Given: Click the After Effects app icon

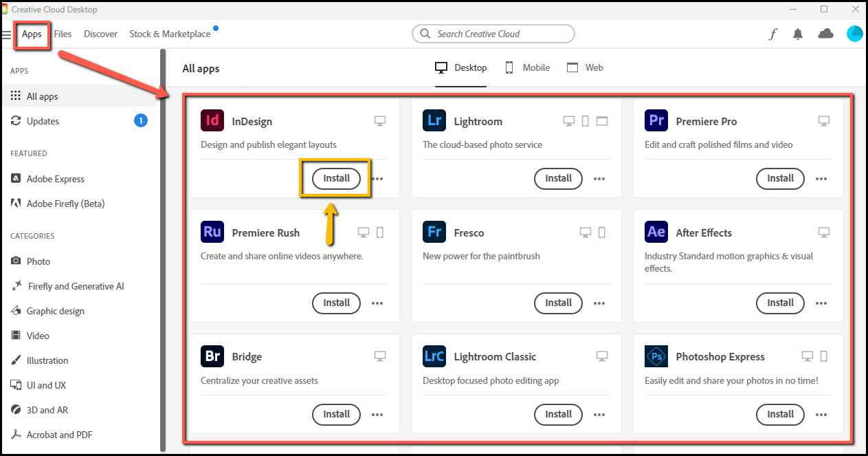Looking at the screenshot, I should (656, 232).
